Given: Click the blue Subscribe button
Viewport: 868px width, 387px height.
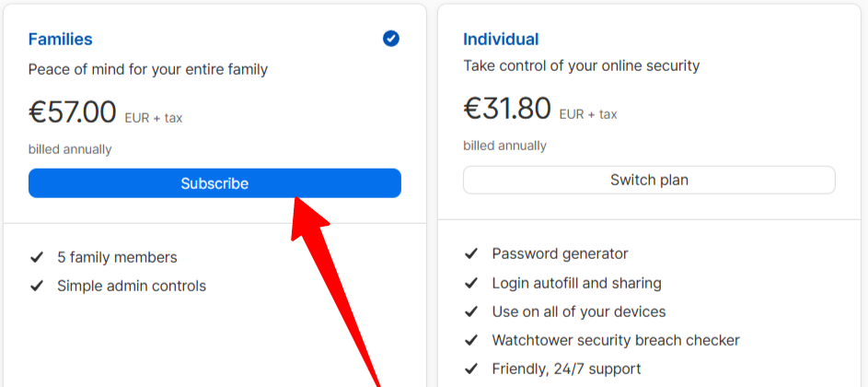Looking at the screenshot, I should [x=214, y=183].
